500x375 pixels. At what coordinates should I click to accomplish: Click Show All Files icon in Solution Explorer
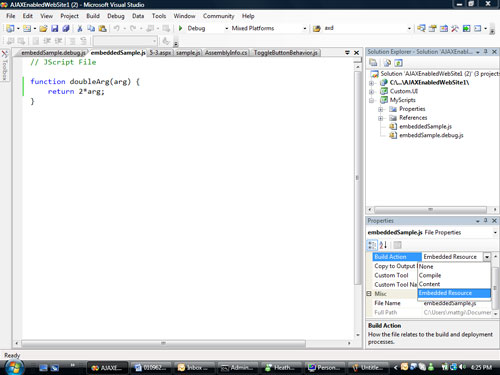387,63
